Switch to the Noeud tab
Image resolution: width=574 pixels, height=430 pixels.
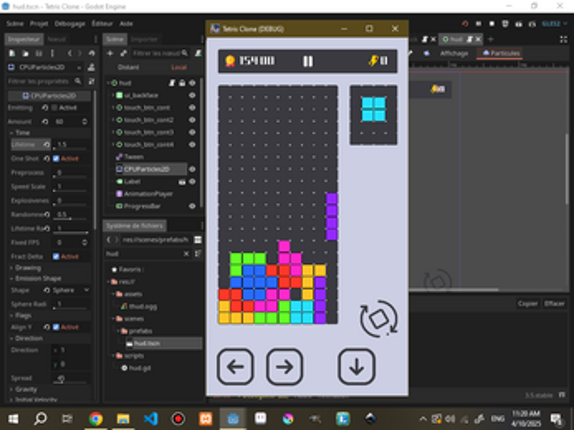[x=57, y=39]
